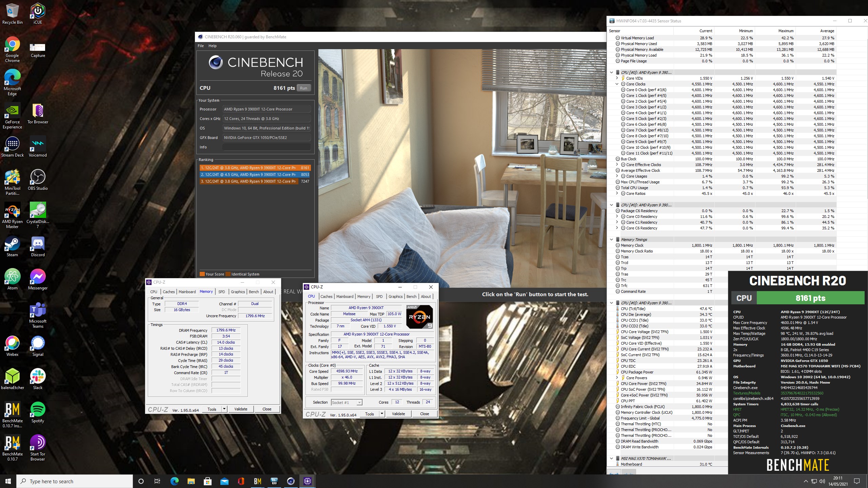Open balenaEtcher desktop shortcut
The height and width of the screenshot is (488, 868).
pyautogui.click(x=13, y=379)
